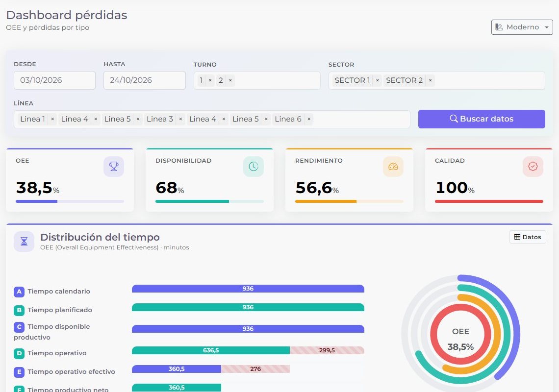Image resolution: width=559 pixels, height=392 pixels.
Task: Click the 360,5 Tiempo operativo efectivo segment
Action: click(177, 369)
